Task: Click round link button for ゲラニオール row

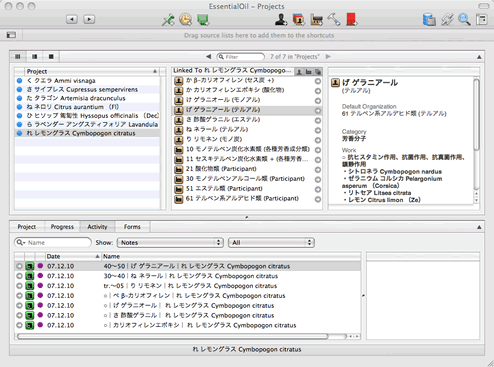Action: 318,101
